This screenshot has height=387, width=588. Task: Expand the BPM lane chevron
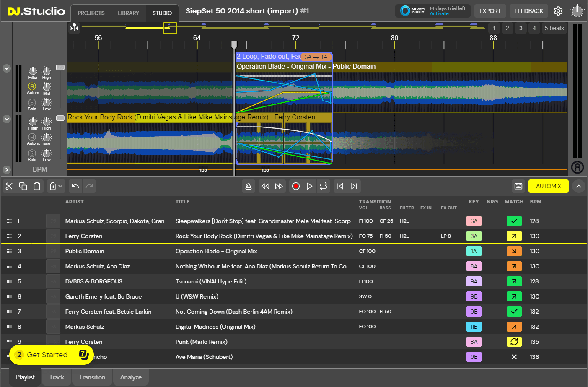(7, 170)
